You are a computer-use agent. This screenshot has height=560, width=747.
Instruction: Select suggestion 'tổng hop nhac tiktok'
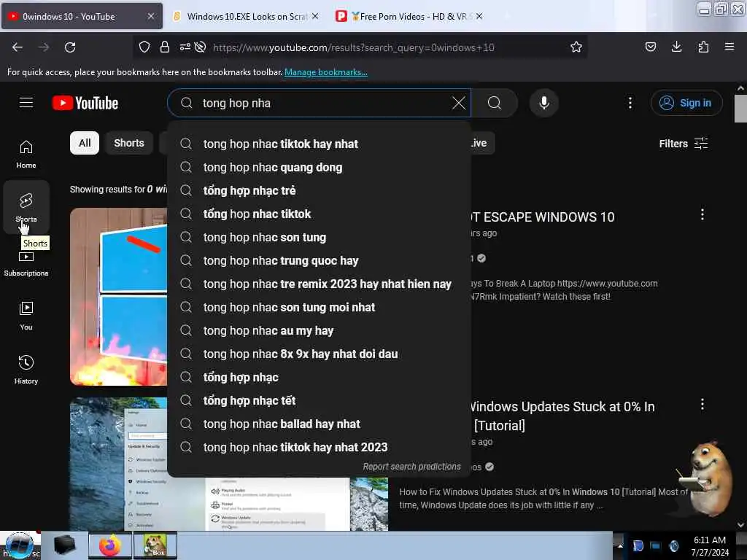320,214
